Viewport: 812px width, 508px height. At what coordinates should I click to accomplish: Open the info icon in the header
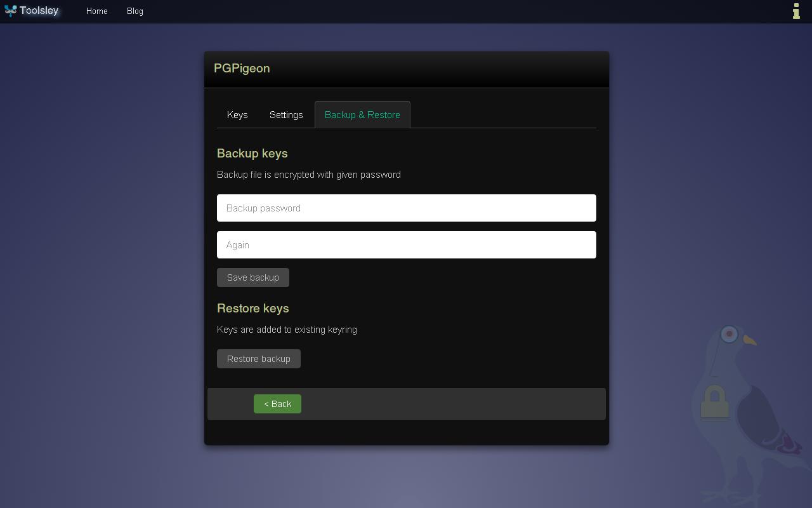tap(796, 11)
